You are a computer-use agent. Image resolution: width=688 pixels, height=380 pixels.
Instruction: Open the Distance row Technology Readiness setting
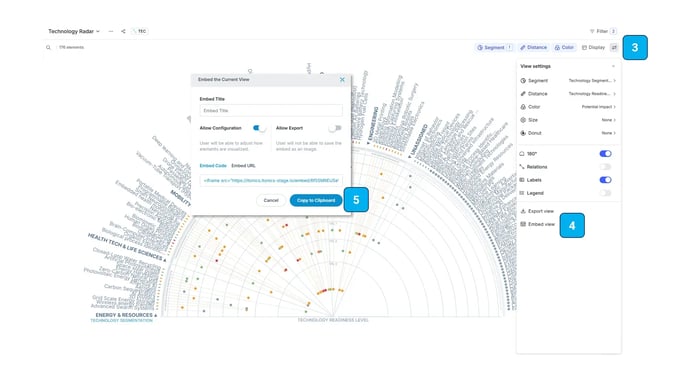coord(568,94)
